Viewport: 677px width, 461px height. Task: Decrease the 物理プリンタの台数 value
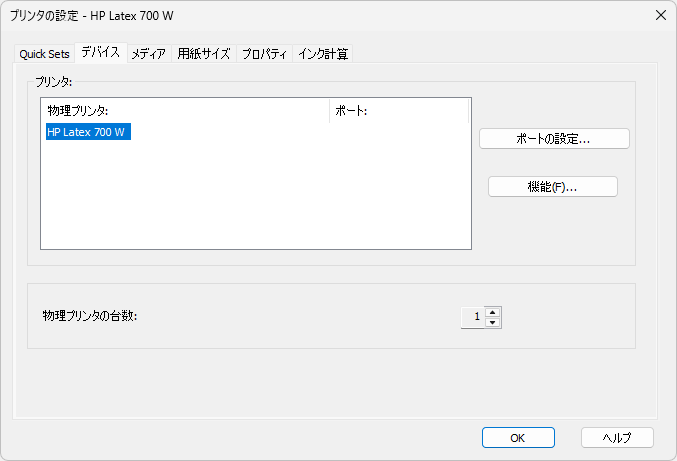[x=493, y=323]
